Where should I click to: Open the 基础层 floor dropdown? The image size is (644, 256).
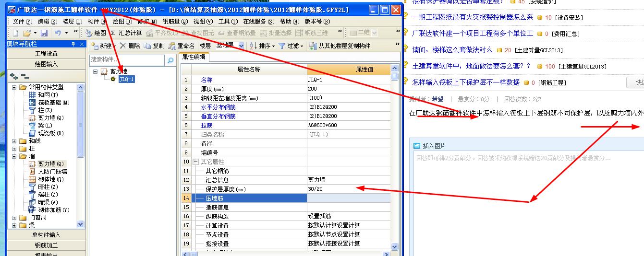coord(241,46)
